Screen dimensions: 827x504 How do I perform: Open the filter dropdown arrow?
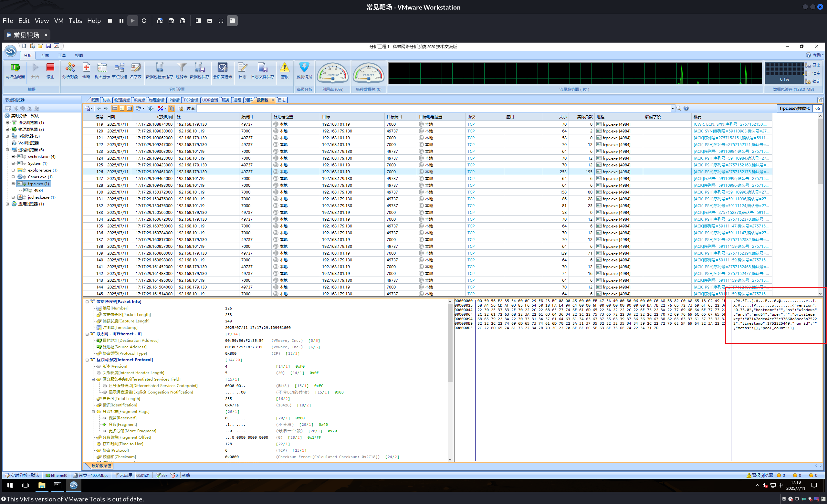[x=672, y=108]
